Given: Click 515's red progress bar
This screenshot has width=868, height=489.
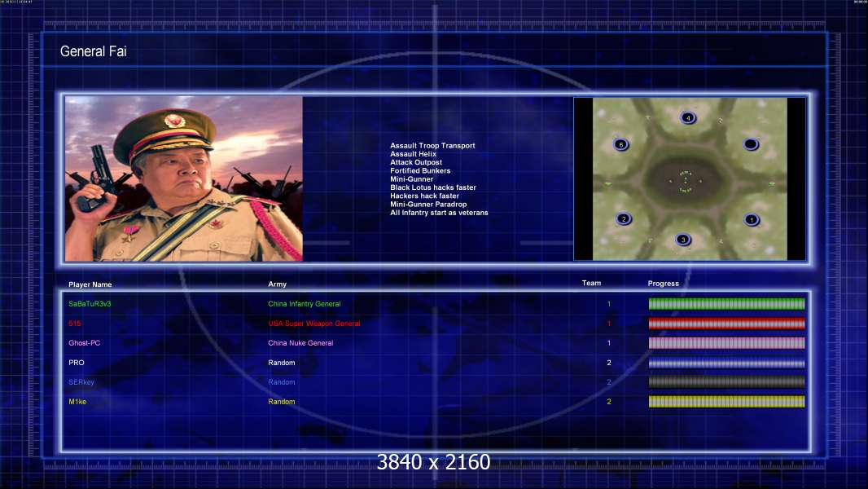Looking at the screenshot, I should [726, 324].
